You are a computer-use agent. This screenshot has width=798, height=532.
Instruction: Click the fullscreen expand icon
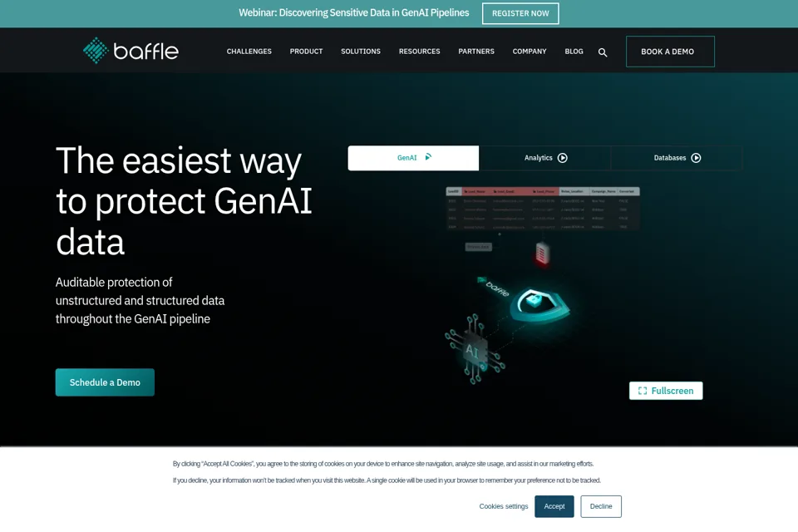pos(643,391)
